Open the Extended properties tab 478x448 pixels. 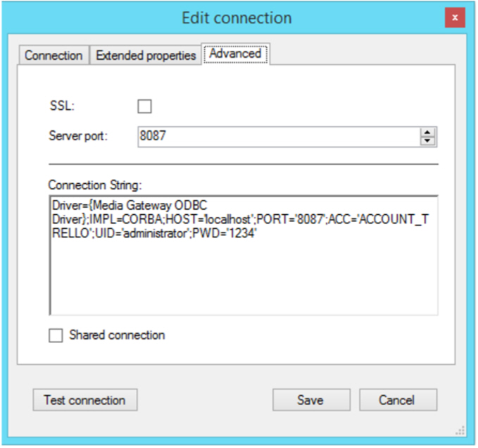coord(146,55)
